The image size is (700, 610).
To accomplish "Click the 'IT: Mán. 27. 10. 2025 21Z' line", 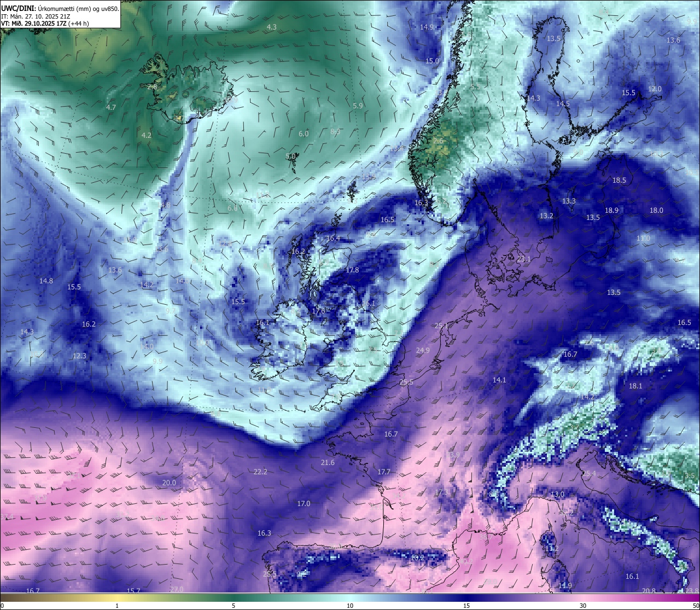I will click(x=36, y=16).
